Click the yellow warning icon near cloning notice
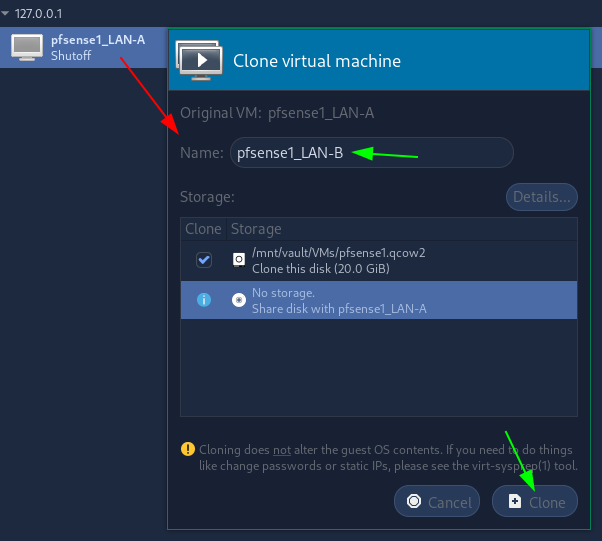602x541 pixels. click(188, 449)
